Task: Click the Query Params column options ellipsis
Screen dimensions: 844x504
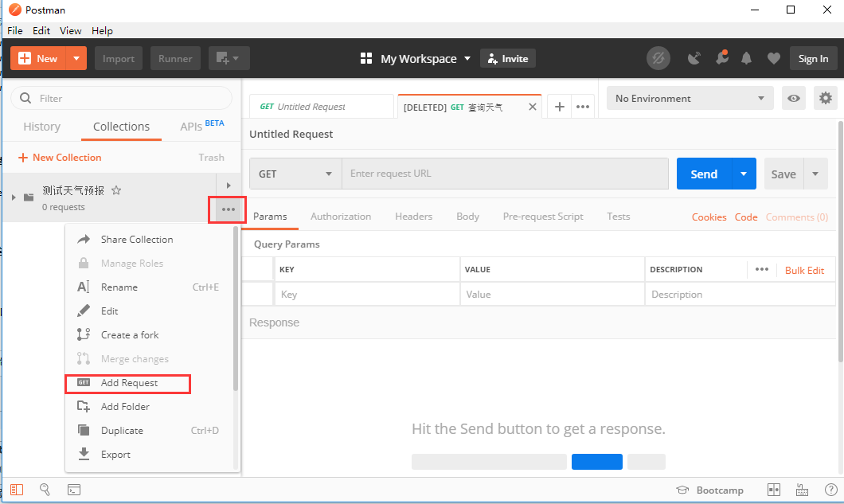Action: (762, 269)
